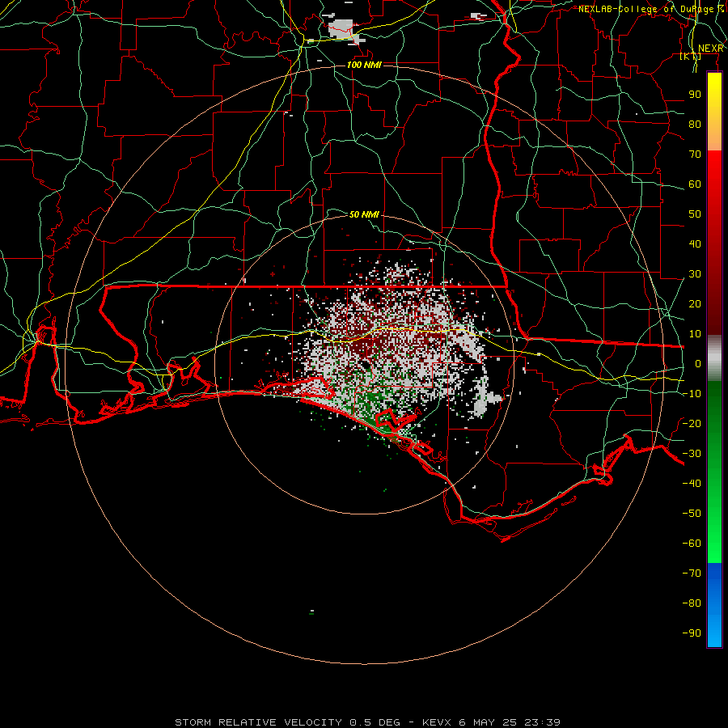Click the scale value "0"
Viewport: 728px width, 728px height.
point(698,364)
